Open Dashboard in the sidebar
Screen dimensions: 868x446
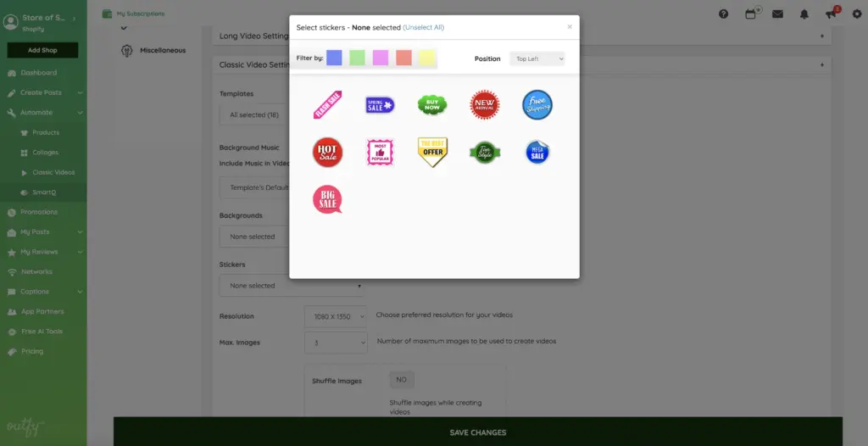point(39,73)
